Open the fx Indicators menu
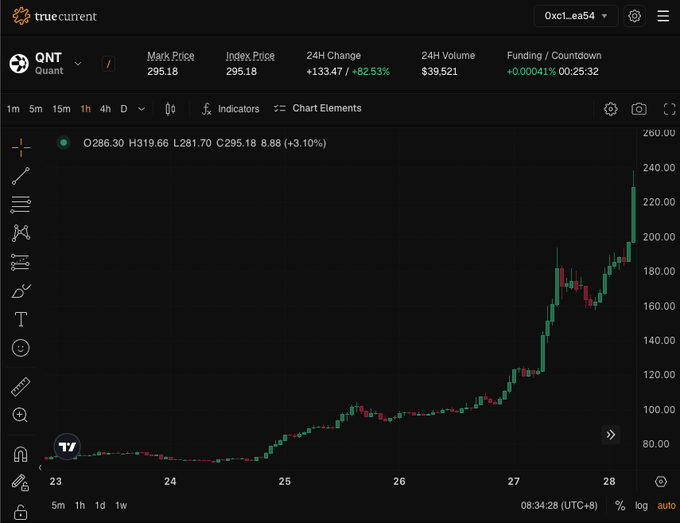 (231, 109)
